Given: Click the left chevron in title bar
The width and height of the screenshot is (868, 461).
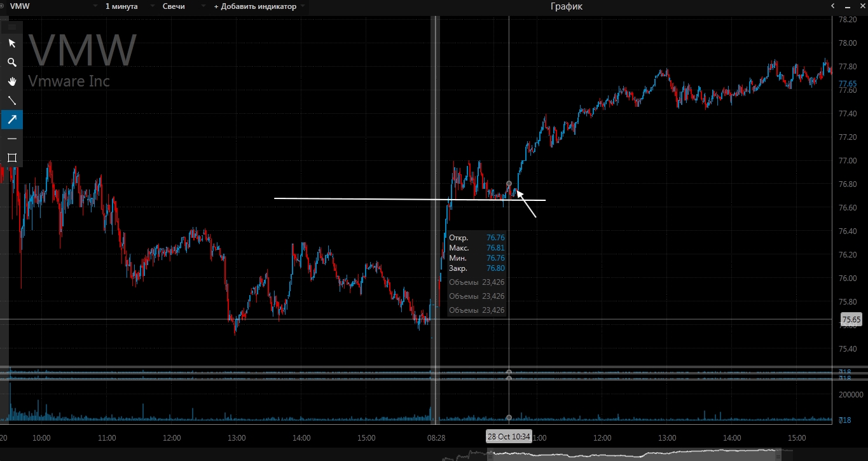Looking at the screenshot, I should [x=832, y=6].
